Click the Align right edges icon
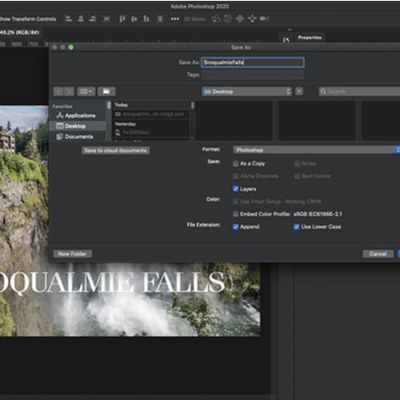This screenshot has width=400, height=400. (93, 19)
